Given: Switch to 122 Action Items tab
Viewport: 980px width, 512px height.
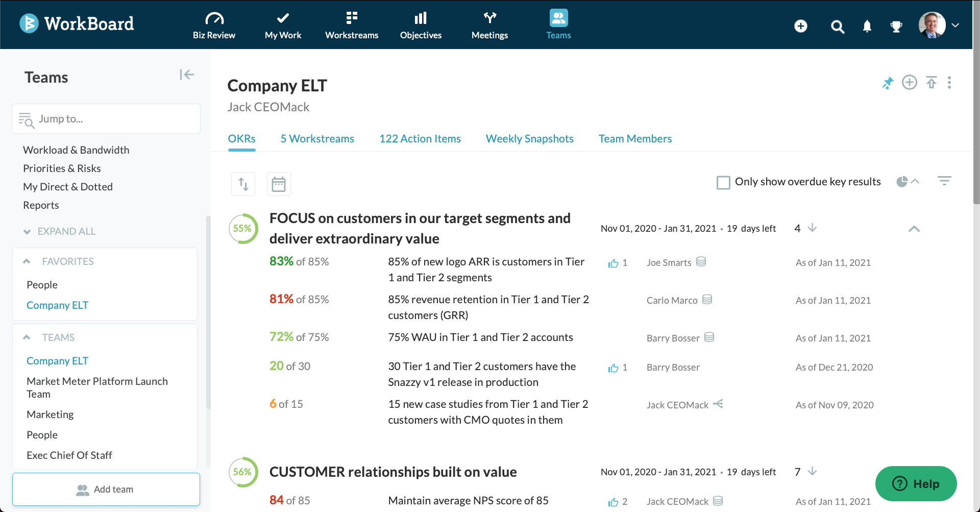Looking at the screenshot, I should pyautogui.click(x=420, y=139).
